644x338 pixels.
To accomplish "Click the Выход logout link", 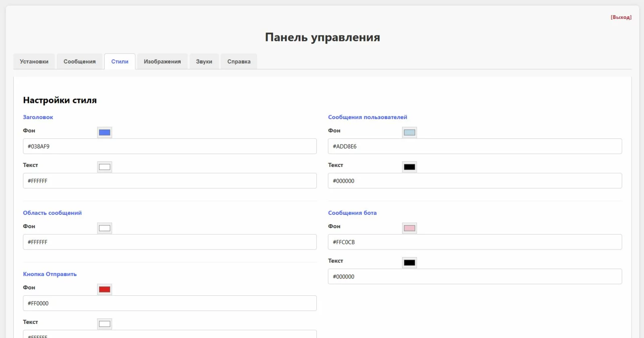I will click(621, 17).
